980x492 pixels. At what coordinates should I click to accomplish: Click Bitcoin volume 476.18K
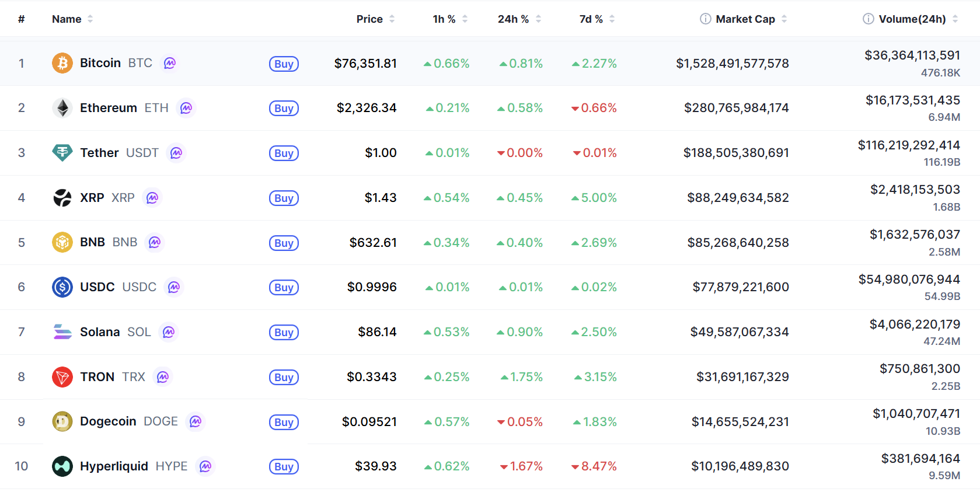(940, 73)
